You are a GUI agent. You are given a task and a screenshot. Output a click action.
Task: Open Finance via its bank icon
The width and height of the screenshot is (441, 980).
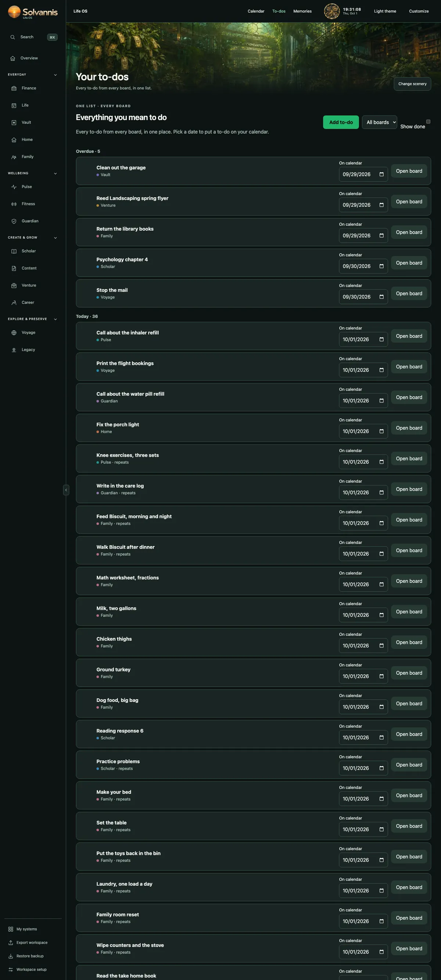coord(14,88)
